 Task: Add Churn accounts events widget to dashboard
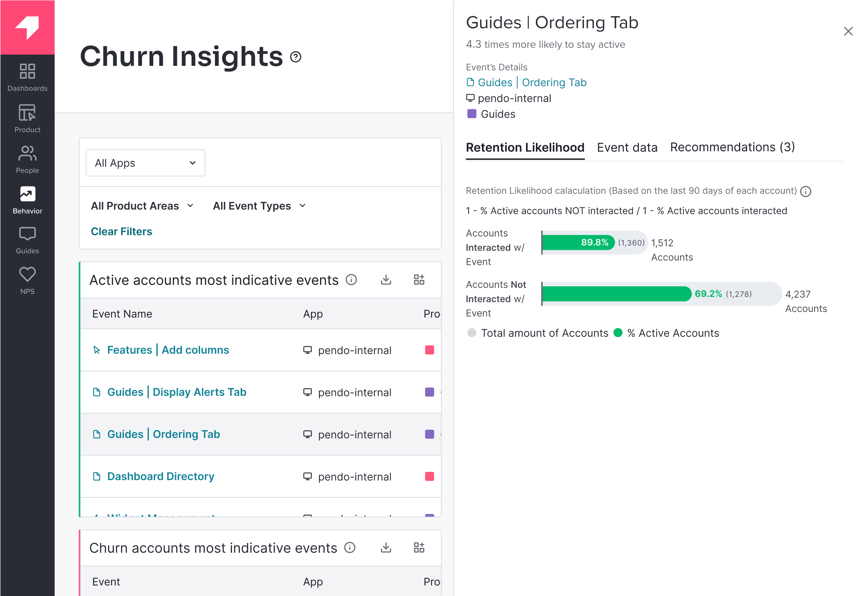(419, 547)
